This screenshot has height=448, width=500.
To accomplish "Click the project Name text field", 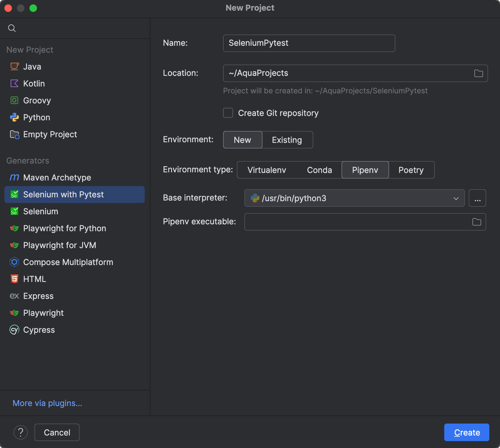I will [309, 43].
